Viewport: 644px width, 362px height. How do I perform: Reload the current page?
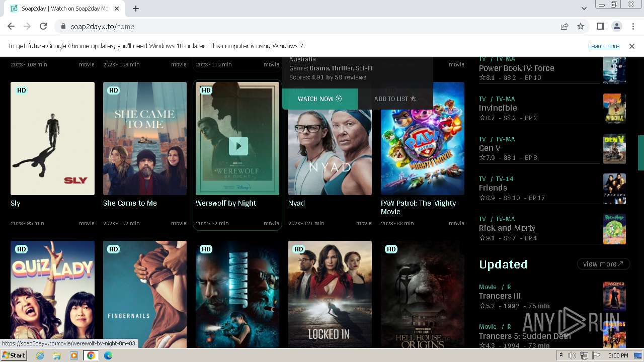pos(43,27)
